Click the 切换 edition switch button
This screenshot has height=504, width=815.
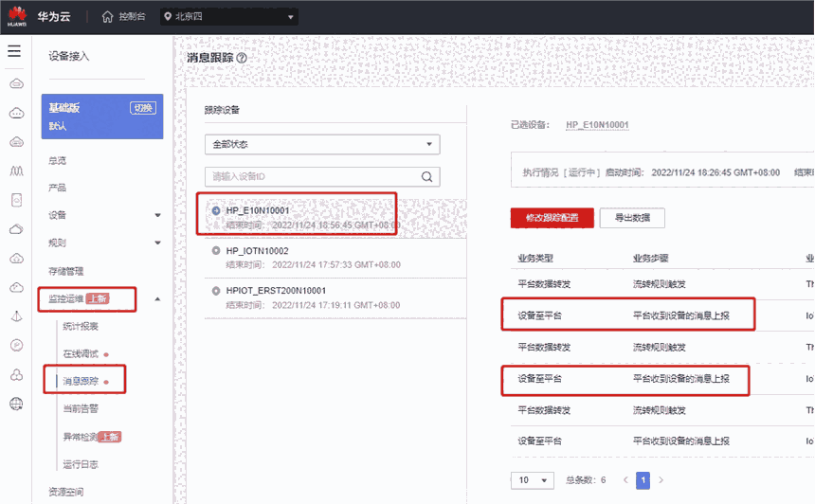(x=142, y=108)
